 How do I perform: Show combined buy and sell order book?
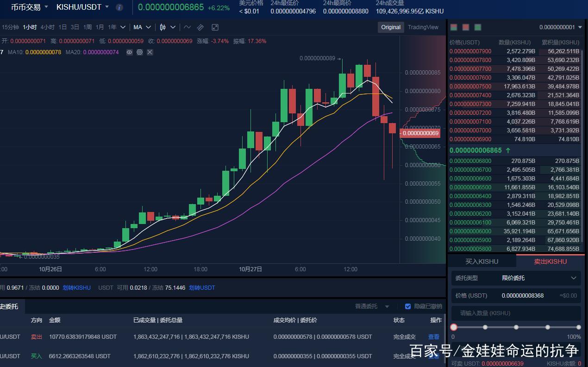(454, 27)
